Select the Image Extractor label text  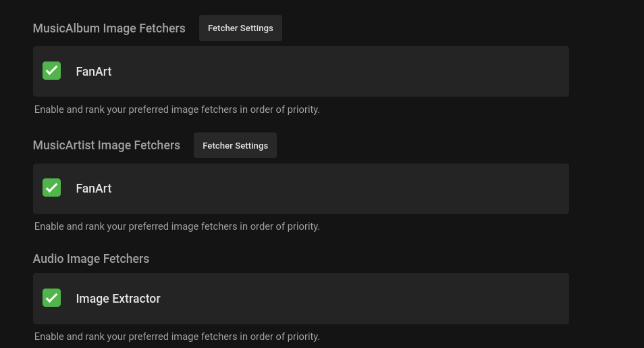(x=118, y=299)
